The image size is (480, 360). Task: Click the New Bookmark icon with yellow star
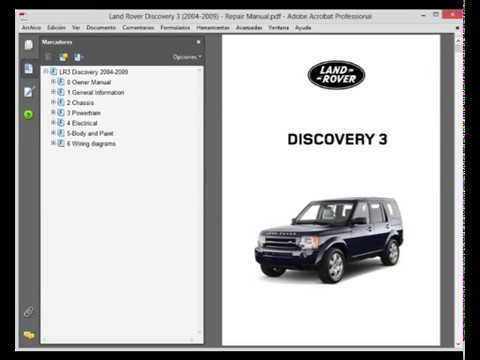63,57
